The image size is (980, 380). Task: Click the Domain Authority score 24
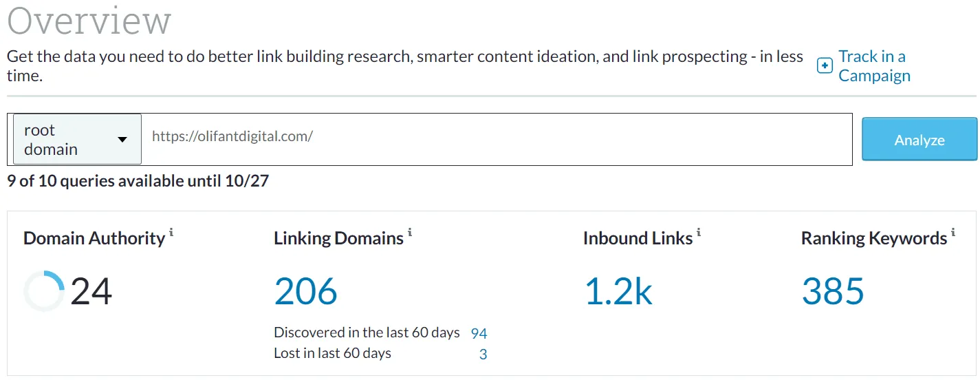point(91,291)
